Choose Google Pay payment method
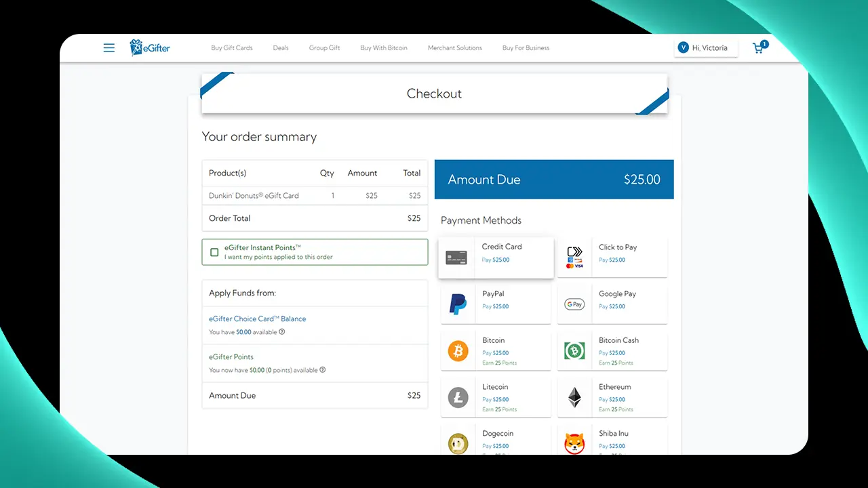 612,304
